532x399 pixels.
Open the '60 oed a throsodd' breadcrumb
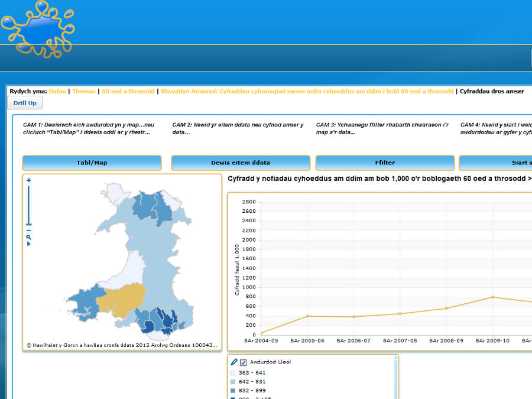(128, 92)
